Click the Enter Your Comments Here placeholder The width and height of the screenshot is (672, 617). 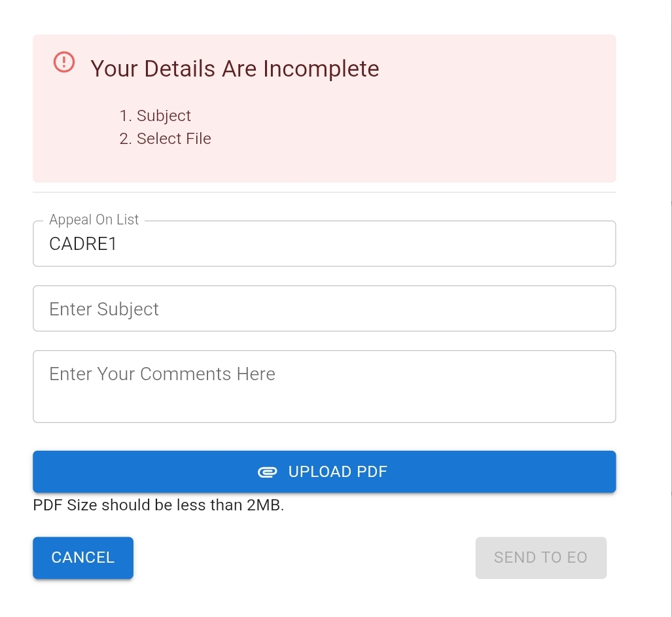pos(162,374)
